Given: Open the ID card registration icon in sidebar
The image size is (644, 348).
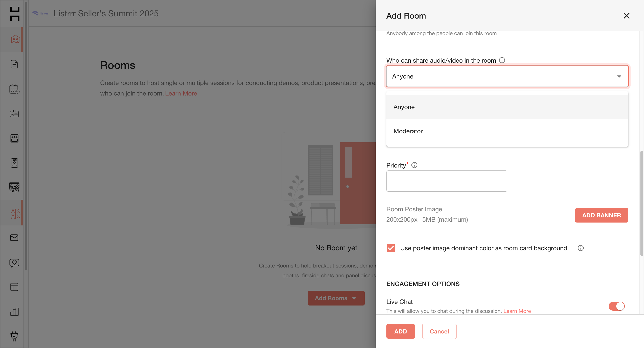Looking at the screenshot, I should click(14, 114).
